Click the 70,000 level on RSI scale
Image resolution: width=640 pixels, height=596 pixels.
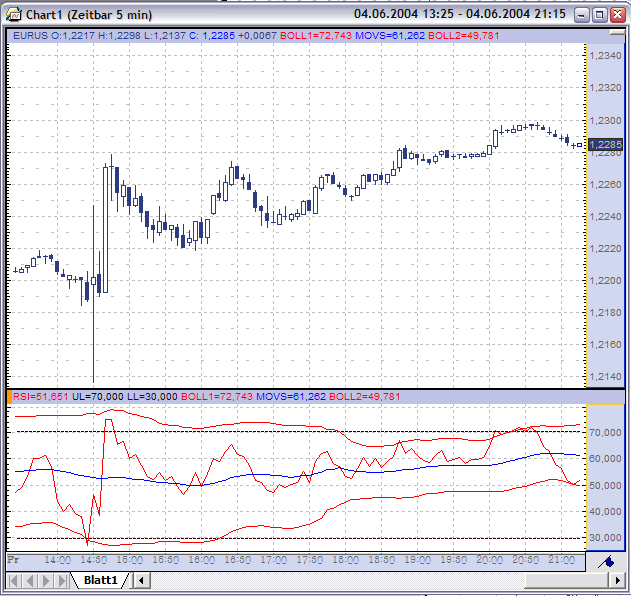point(605,432)
